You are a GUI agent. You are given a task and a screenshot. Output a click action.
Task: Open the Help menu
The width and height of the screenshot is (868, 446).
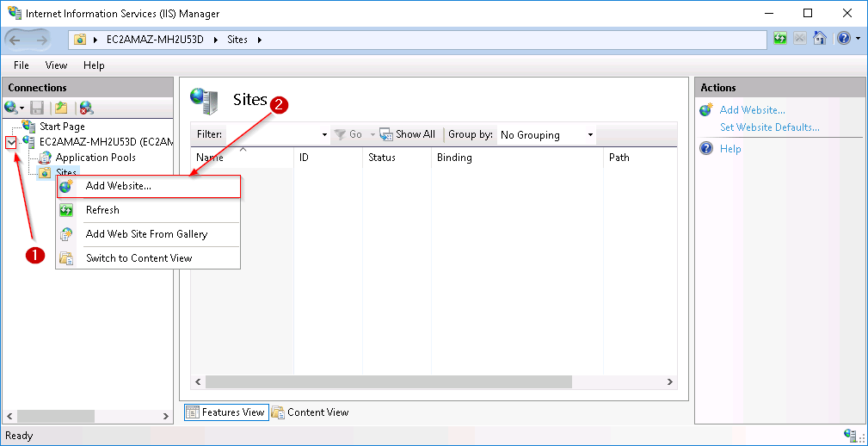94,65
